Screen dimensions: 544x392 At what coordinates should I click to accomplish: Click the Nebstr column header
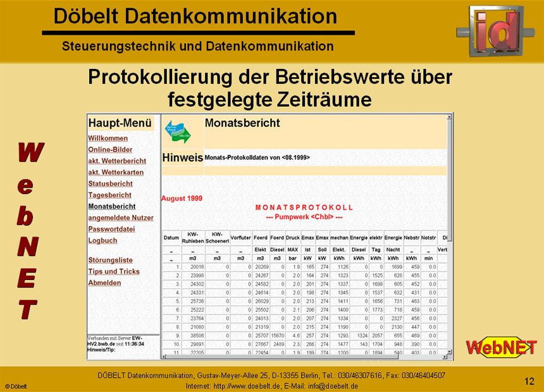coord(412,238)
